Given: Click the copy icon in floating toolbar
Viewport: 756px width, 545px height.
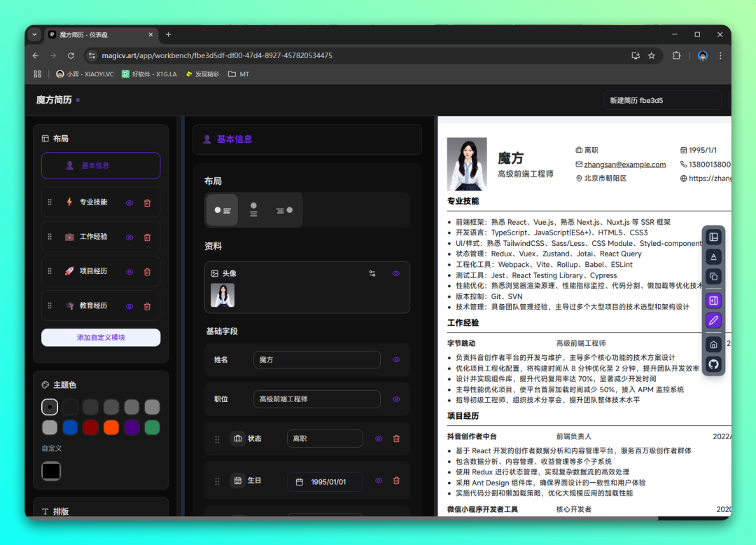Looking at the screenshot, I should 713,277.
